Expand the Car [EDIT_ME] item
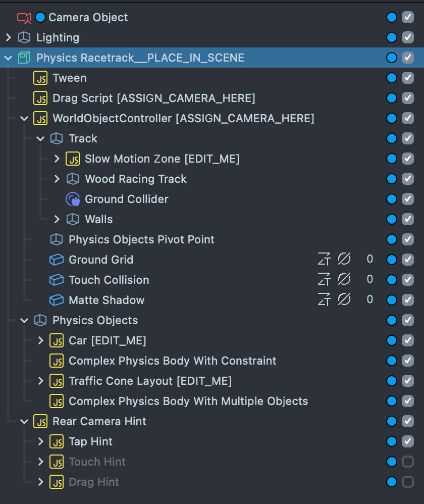Viewport: 424px width, 504px height. click(41, 341)
